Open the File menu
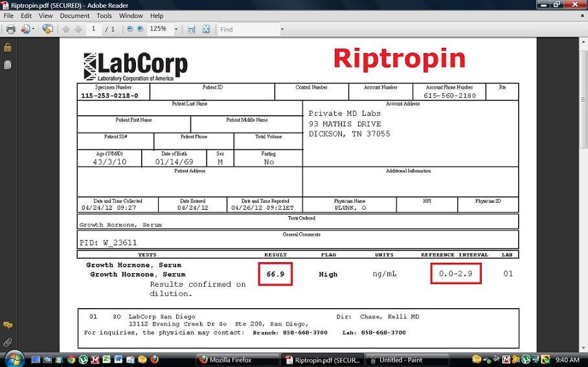 pos(8,16)
